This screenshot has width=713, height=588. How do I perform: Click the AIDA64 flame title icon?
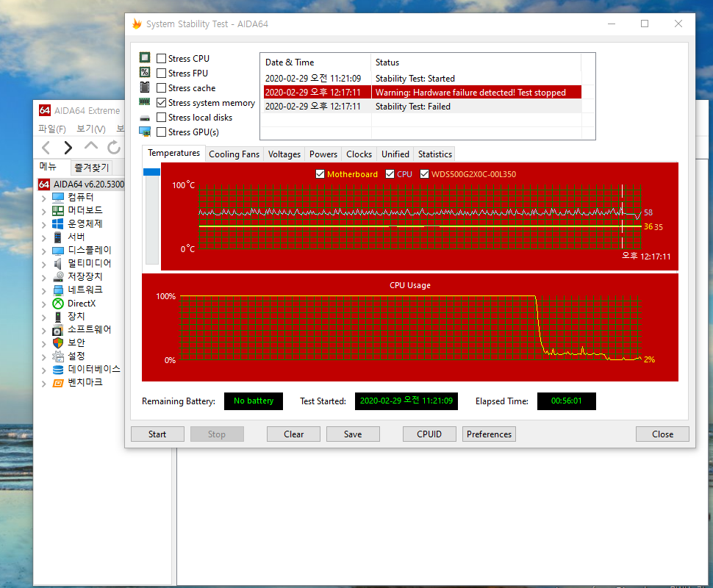click(x=137, y=24)
